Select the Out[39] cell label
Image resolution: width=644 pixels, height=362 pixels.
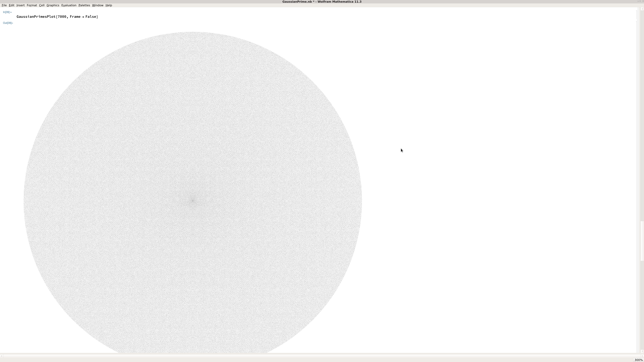tap(8, 23)
